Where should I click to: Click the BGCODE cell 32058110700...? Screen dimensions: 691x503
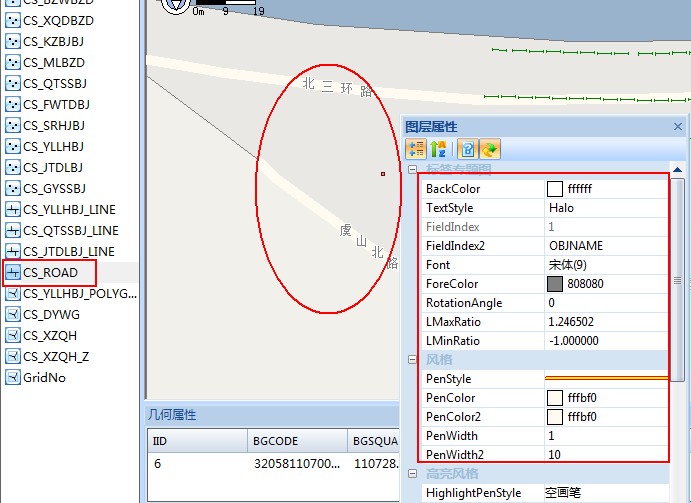(x=297, y=464)
